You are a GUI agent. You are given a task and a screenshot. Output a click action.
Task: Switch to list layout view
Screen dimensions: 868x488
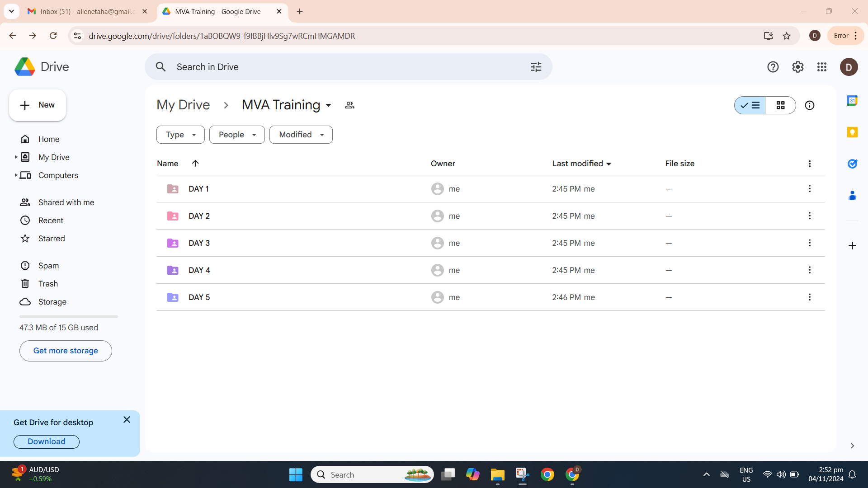tap(750, 105)
